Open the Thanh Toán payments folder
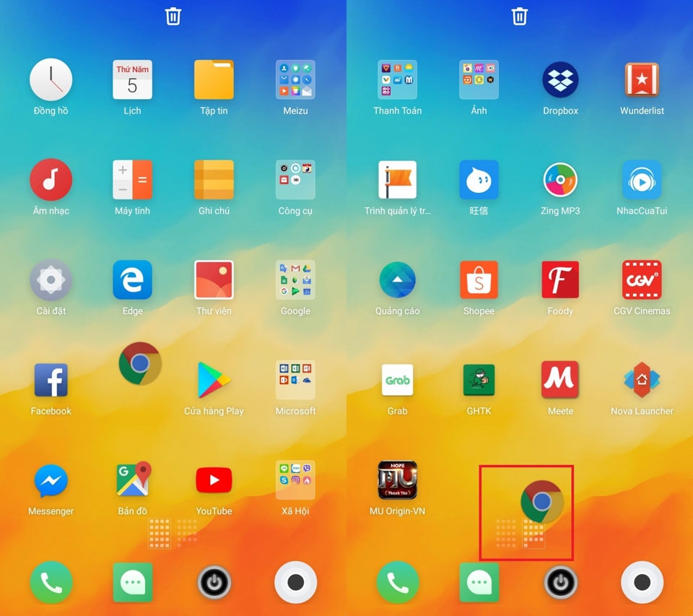Screen dimensions: 693x616 tap(397, 79)
